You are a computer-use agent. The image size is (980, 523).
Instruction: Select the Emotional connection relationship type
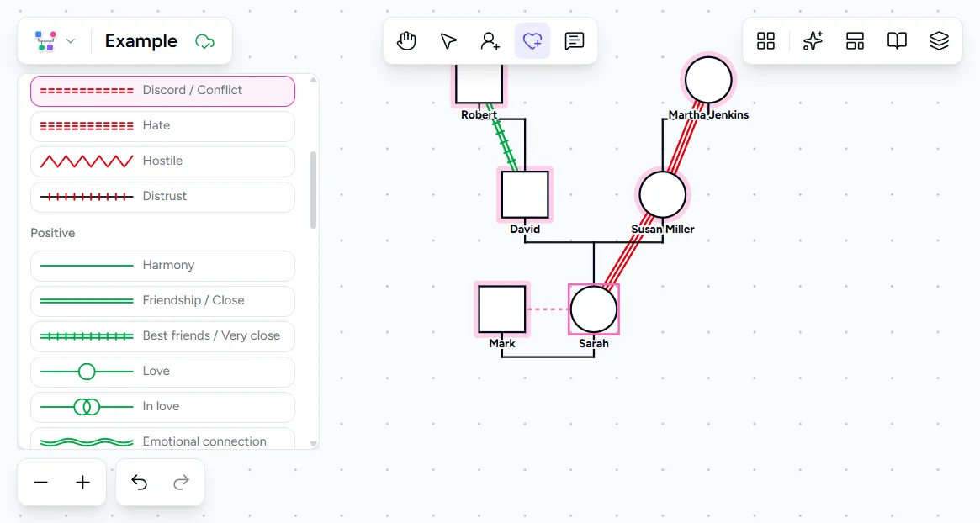tap(162, 439)
